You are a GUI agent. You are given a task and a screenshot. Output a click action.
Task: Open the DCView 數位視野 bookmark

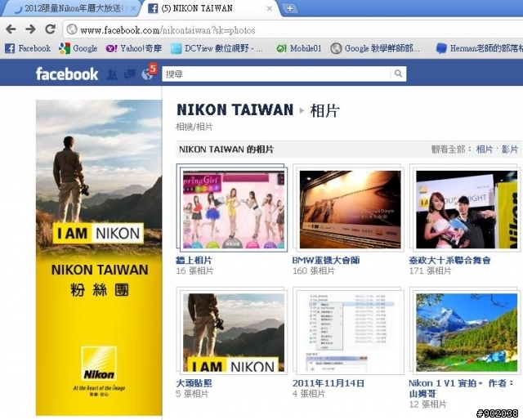point(217,48)
